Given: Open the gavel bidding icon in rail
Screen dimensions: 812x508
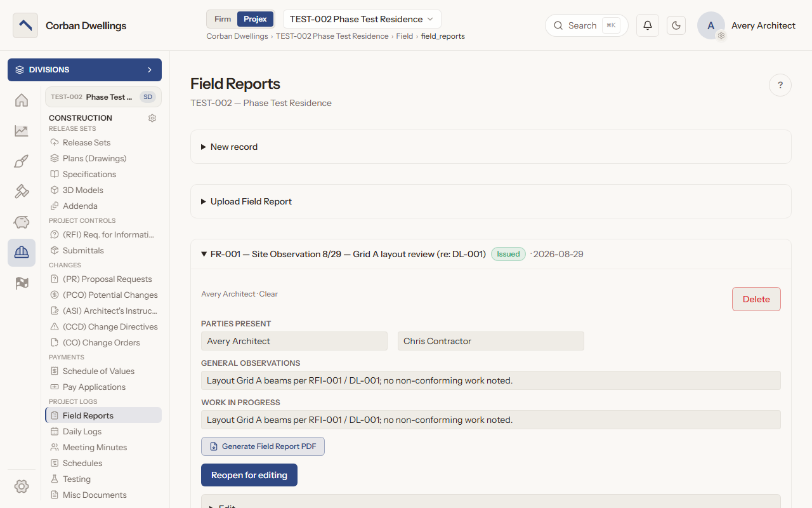Looking at the screenshot, I should [22, 192].
